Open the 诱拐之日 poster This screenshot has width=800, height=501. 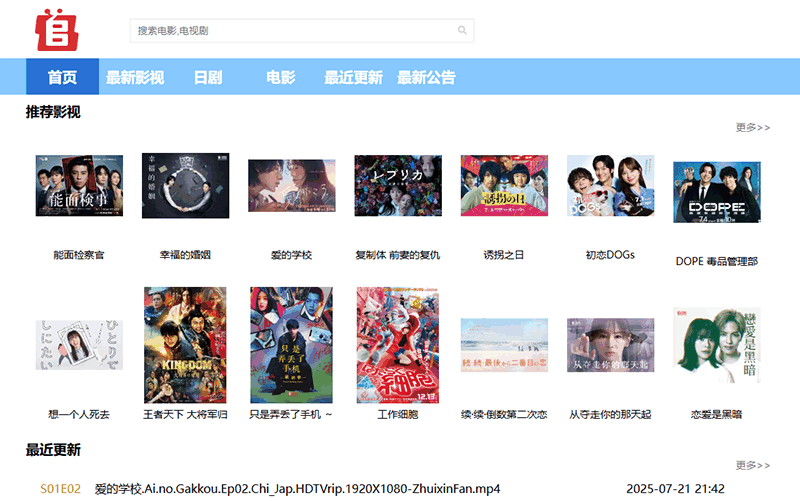click(504, 186)
